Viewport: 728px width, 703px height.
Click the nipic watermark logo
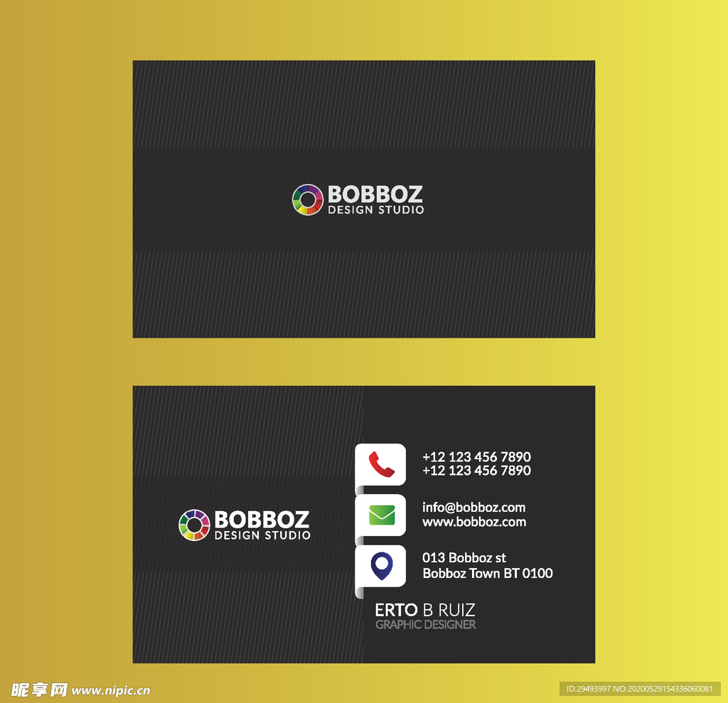[x=39, y=689]
